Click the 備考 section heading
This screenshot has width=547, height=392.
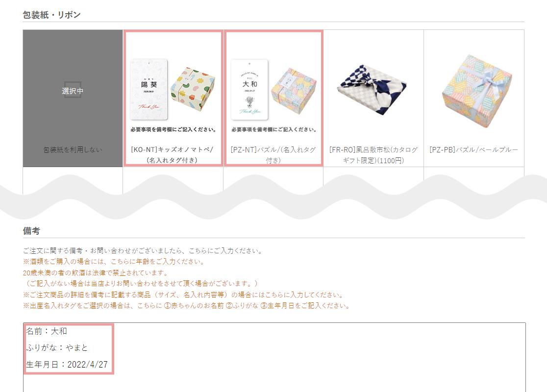[31, 231]
